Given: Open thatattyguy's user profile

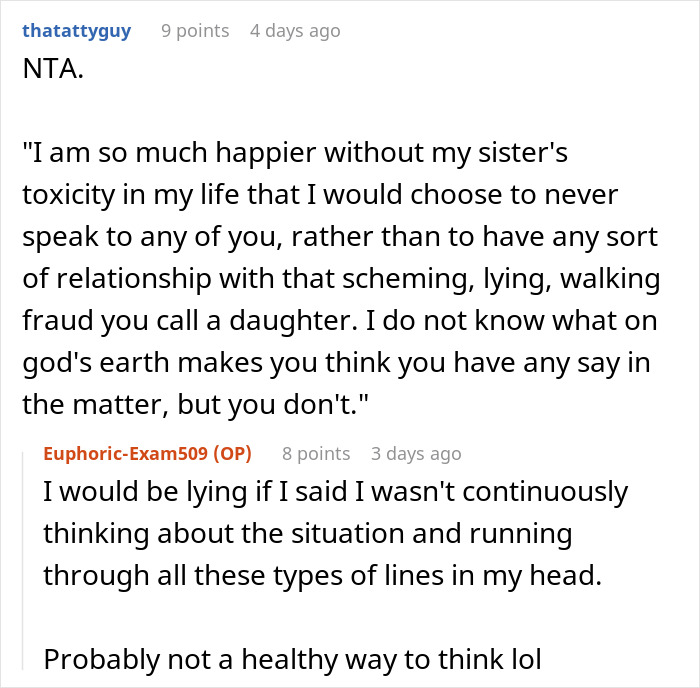Looking at the screenshot, I should (x=76, y=31).
